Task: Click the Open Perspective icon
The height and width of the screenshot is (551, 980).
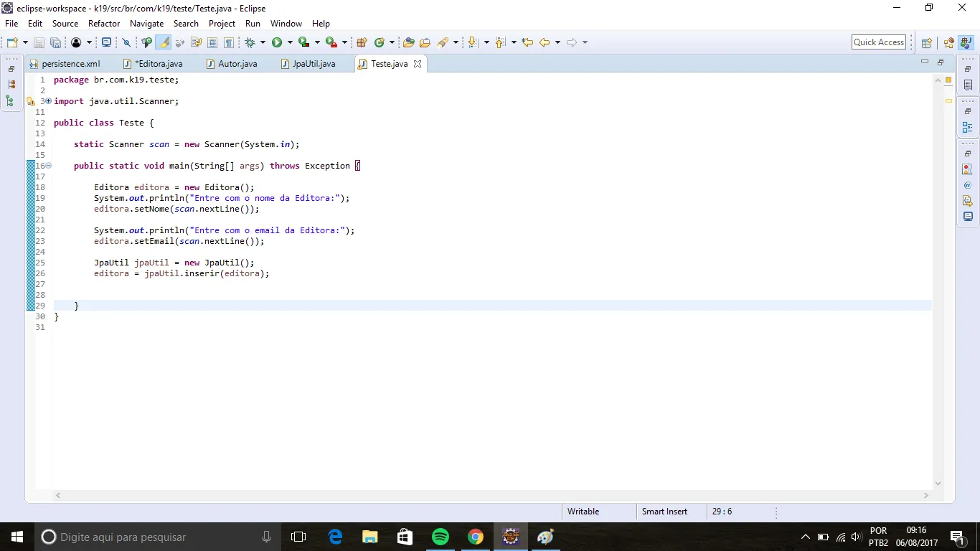Action: click(x=926, y=43)
